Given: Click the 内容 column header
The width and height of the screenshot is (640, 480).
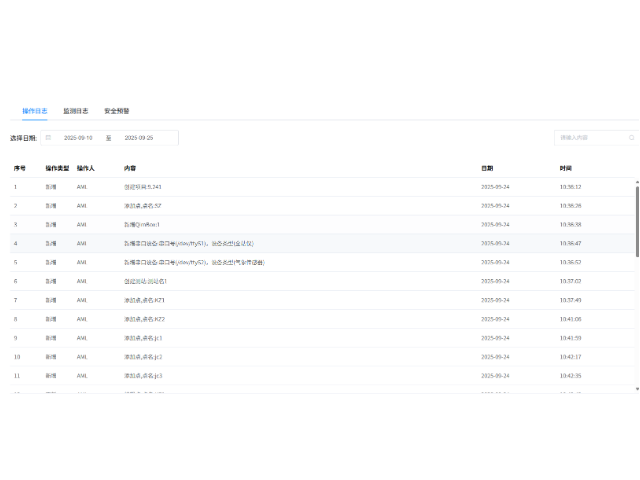Looking at the screenshot, I should 130,168.
